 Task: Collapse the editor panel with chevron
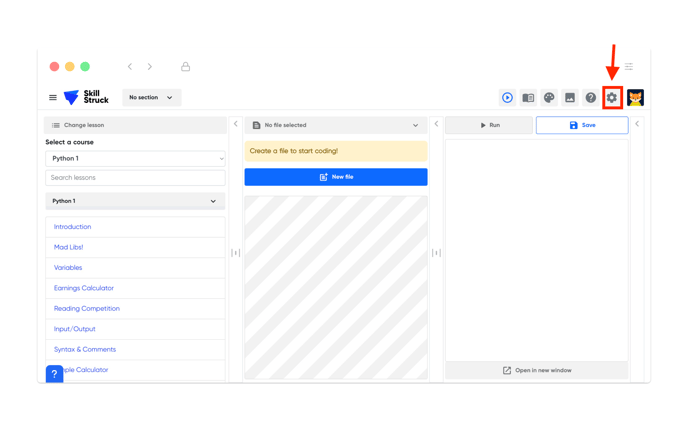pyautogui.click(x=436, y=124)
